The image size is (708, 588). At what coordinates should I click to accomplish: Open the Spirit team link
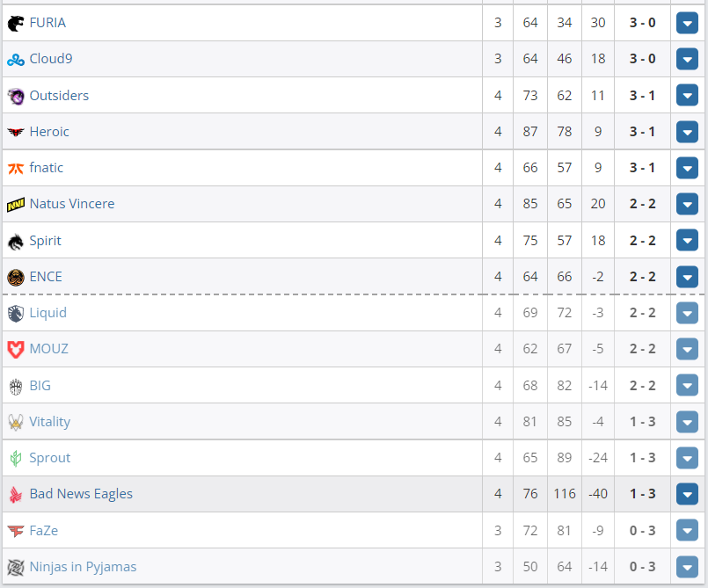click(x=45, y=241)
